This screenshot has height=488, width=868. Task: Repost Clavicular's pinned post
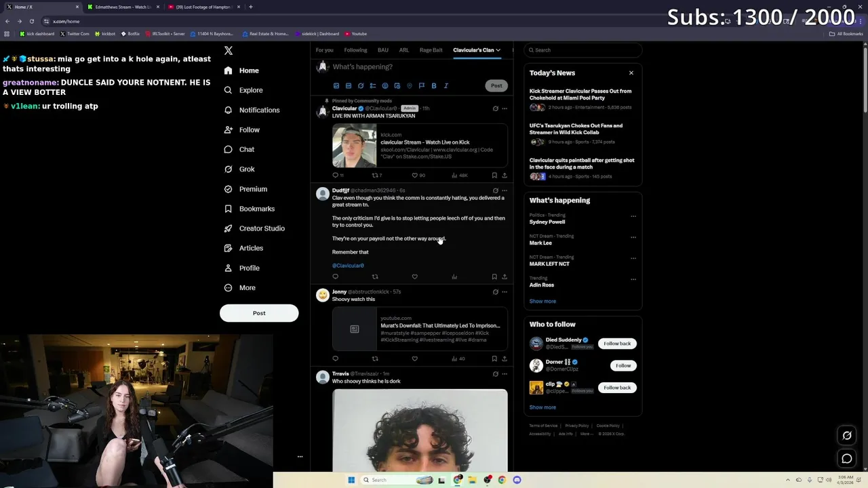pos(375,176)
